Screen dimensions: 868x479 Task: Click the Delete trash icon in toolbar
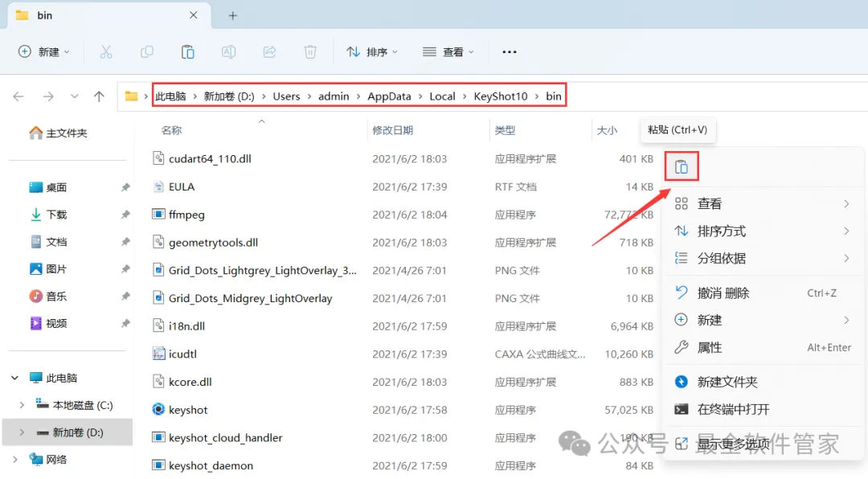tap(310, 52)
